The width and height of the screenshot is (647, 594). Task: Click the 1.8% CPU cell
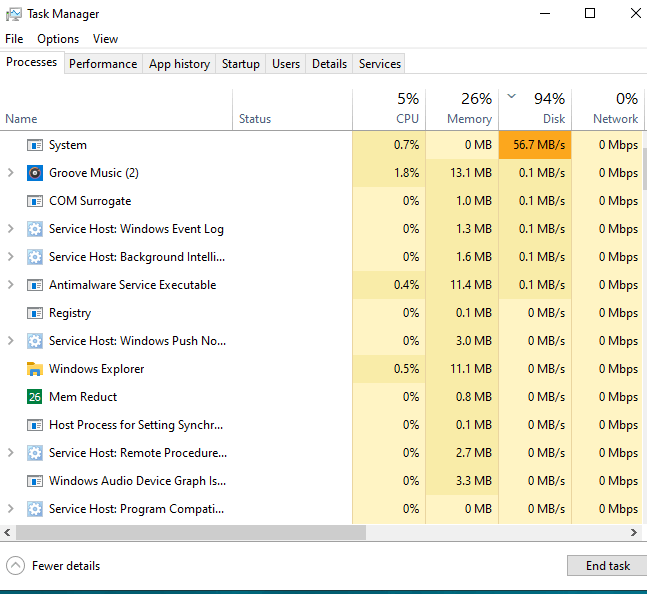(x=389, y=173)
